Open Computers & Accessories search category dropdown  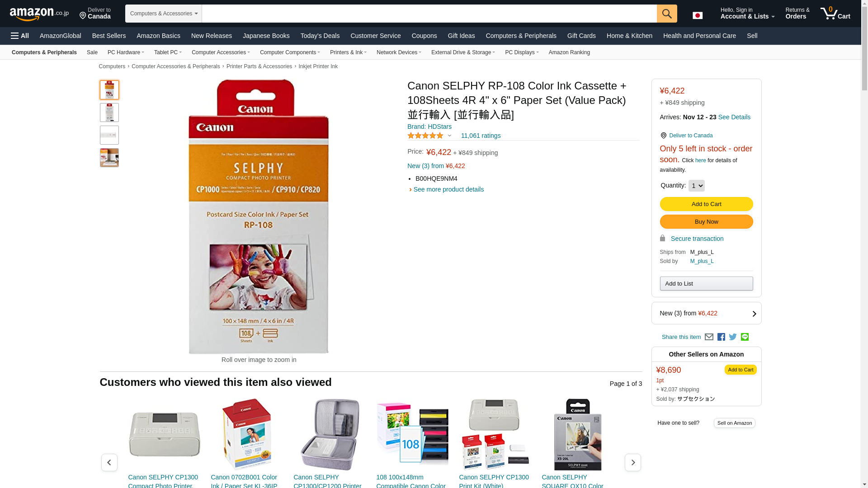click(164, 14)
